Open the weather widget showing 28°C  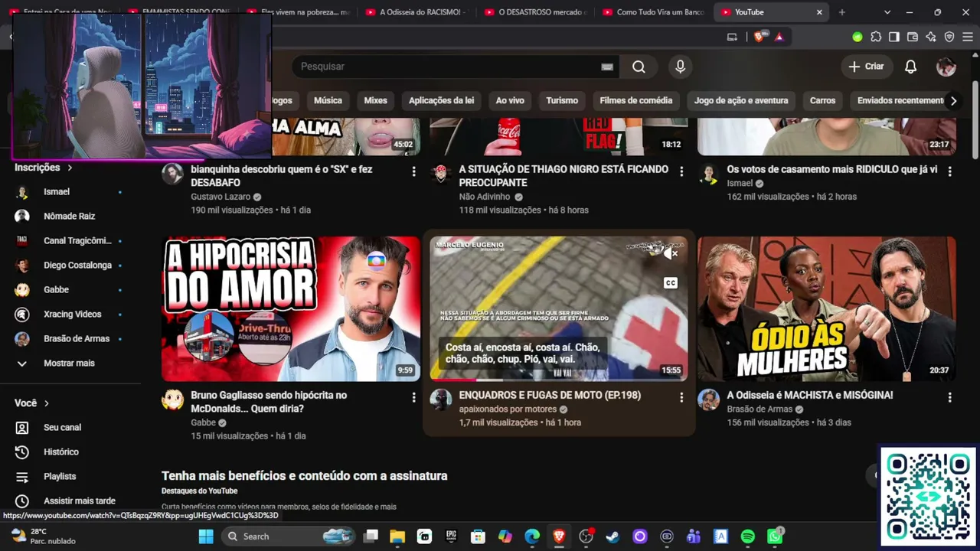click(x=43, y=536)
